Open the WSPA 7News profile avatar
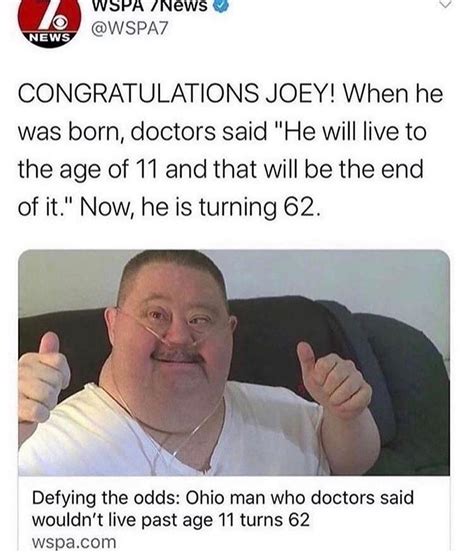This screenshot has width=474, height=553. [x=49, y=22]
